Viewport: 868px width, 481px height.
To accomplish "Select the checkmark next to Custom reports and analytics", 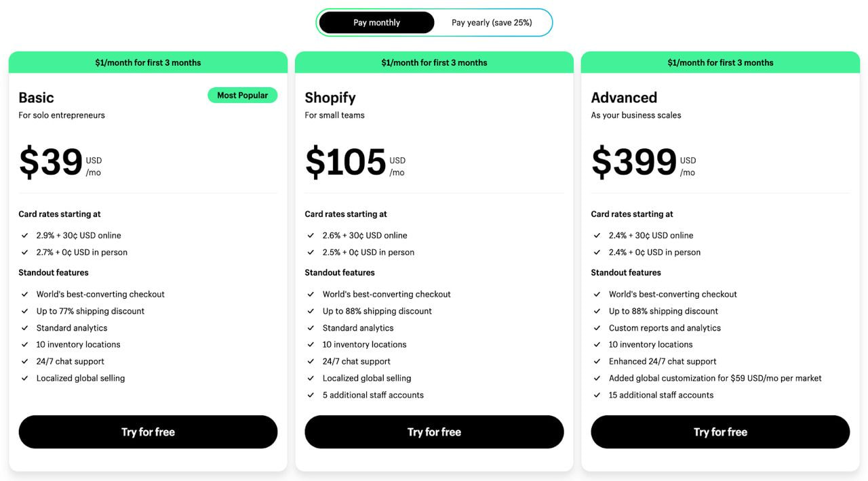I will 597,328.
